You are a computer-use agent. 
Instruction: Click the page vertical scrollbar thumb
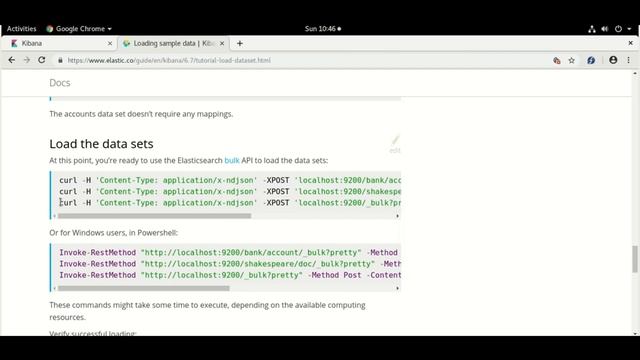[x=635, y=258]
